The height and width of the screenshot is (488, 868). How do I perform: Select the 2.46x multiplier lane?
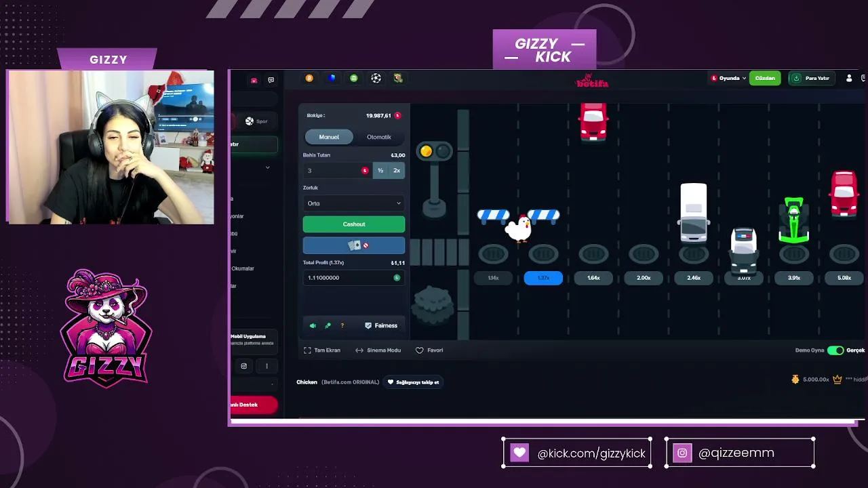point(694,278)
